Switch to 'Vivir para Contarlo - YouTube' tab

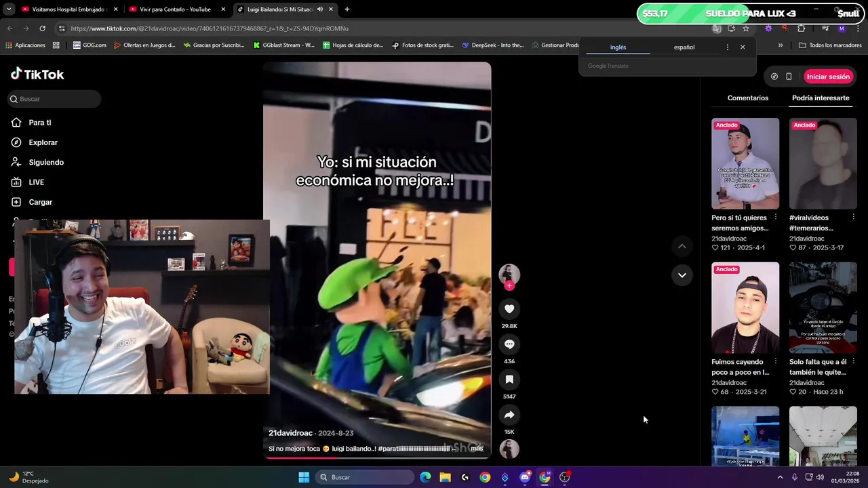click(x=175, y=9)
